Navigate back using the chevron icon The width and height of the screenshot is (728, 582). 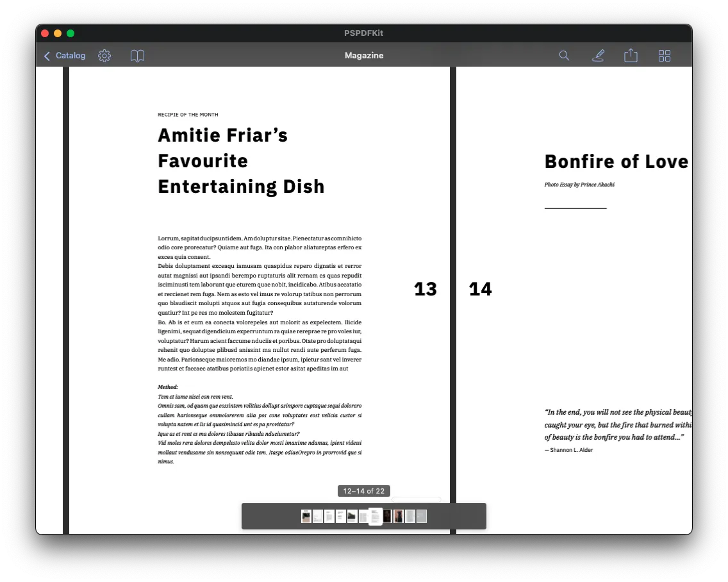coord(47,56)
